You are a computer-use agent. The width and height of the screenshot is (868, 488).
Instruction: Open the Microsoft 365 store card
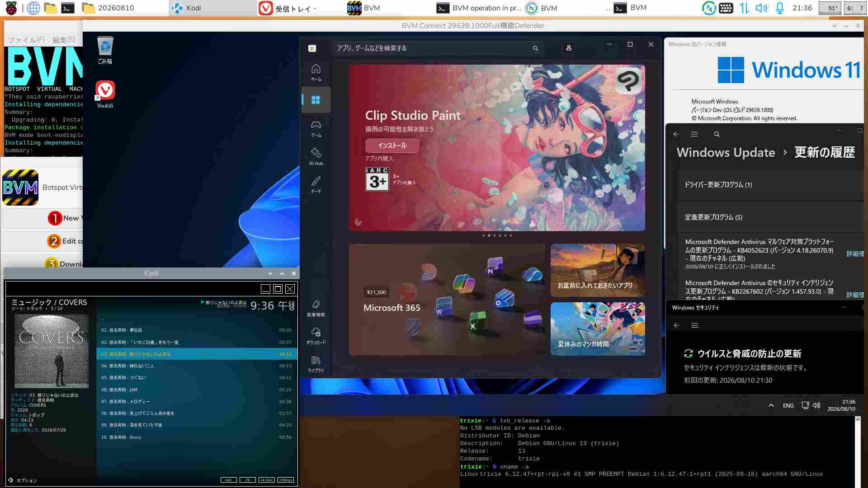pos(447,300)
